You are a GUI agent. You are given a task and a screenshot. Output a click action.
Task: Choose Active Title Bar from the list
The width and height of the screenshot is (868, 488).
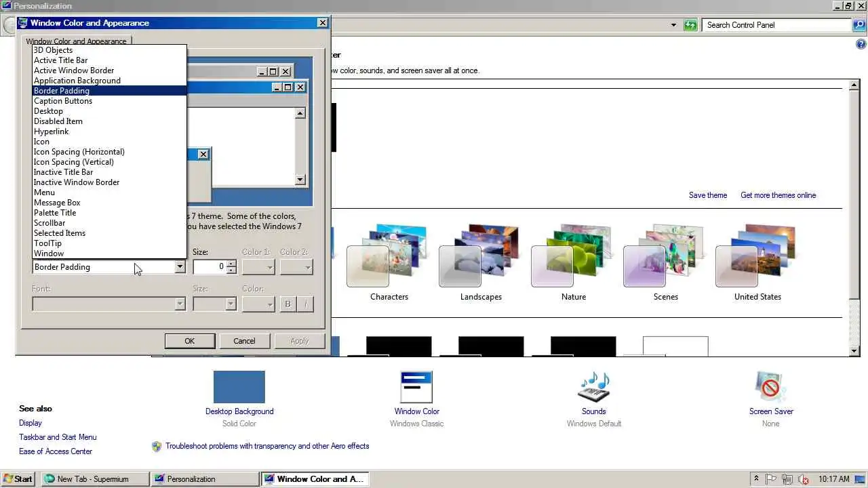(109, 60)
